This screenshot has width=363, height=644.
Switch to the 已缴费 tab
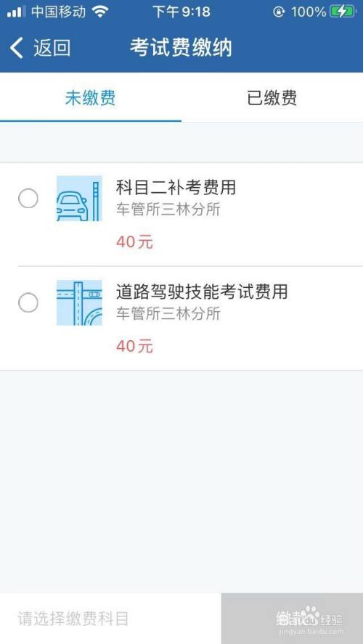pyautogui.click(x=272, y=98)
